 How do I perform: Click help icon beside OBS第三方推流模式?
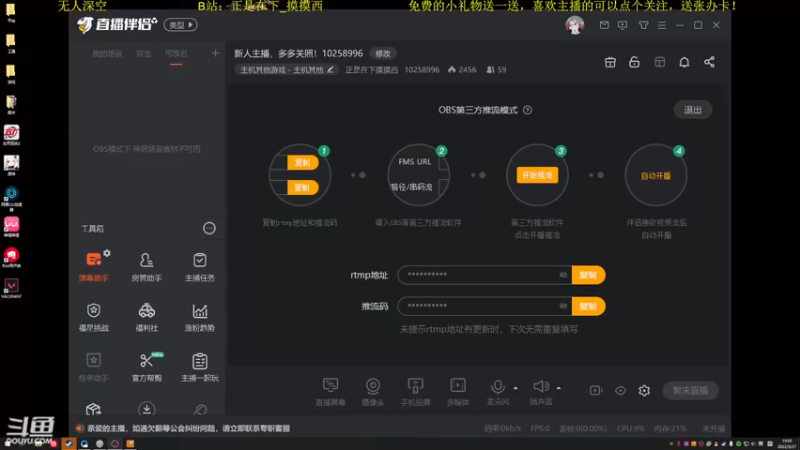[x=528, y=110]
